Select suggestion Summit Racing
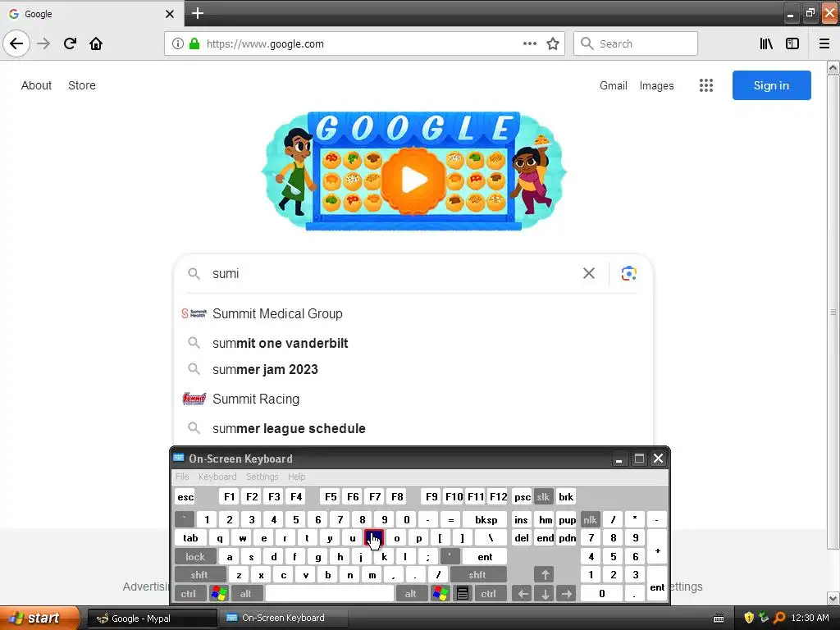 (413, 399)
